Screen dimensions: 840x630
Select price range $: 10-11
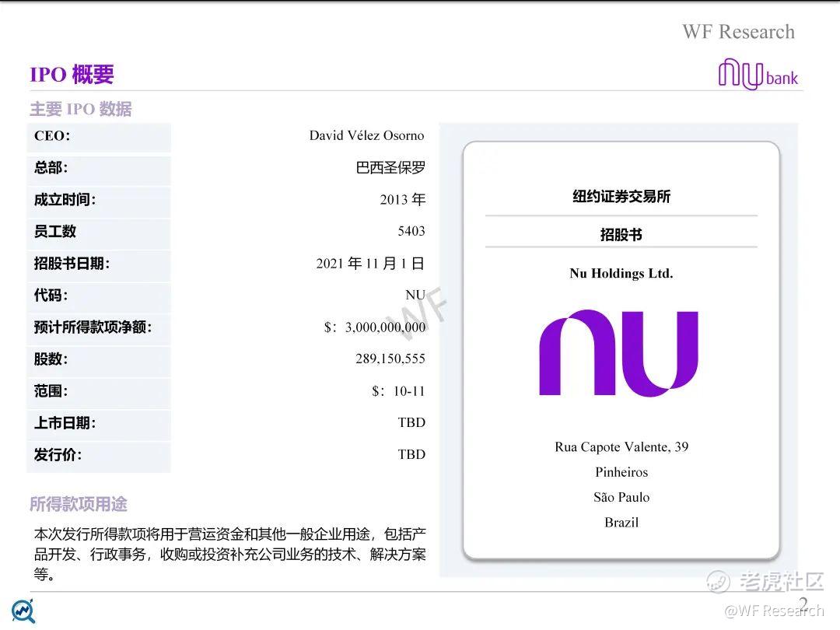click(398, 391)
